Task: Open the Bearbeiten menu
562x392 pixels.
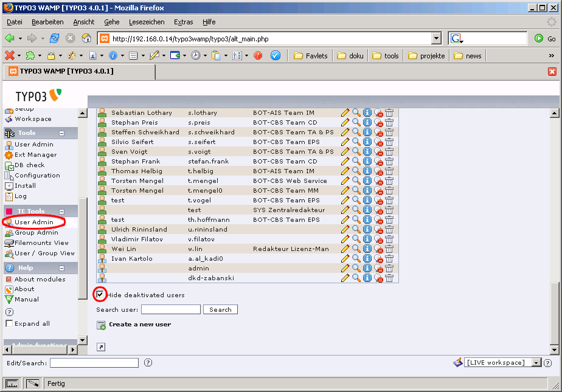Action: (x=47, y=22)
